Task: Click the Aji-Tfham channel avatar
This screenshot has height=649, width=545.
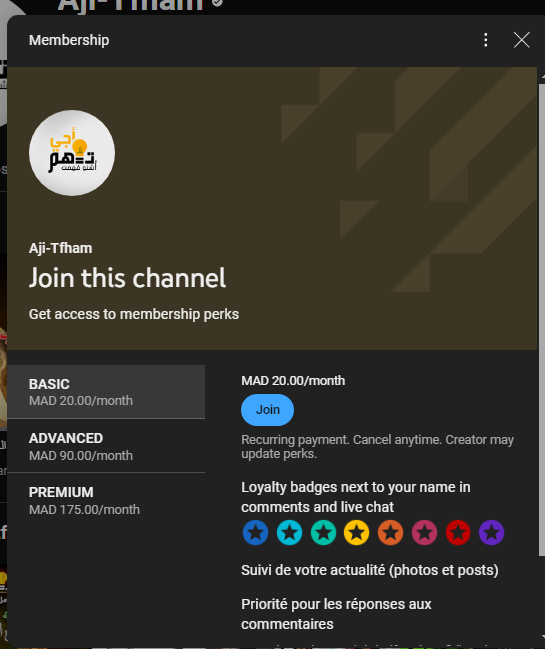Action: pyautogui.click(x=72, y=153)
